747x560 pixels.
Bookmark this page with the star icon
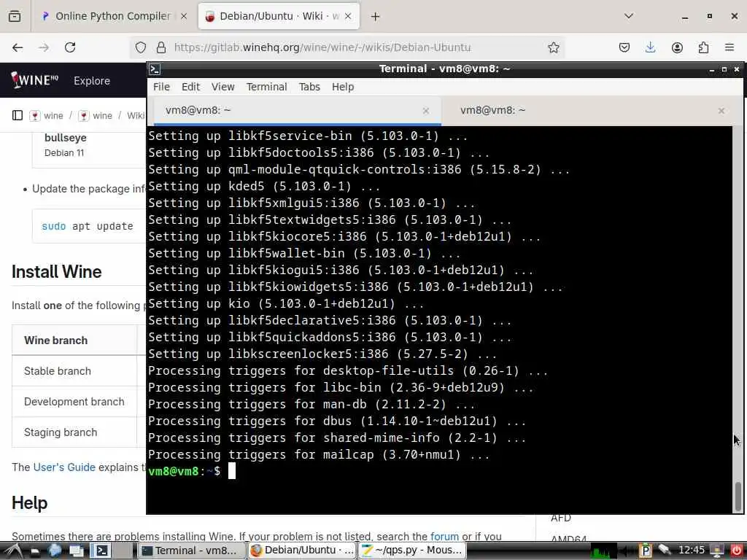[553, 47]
